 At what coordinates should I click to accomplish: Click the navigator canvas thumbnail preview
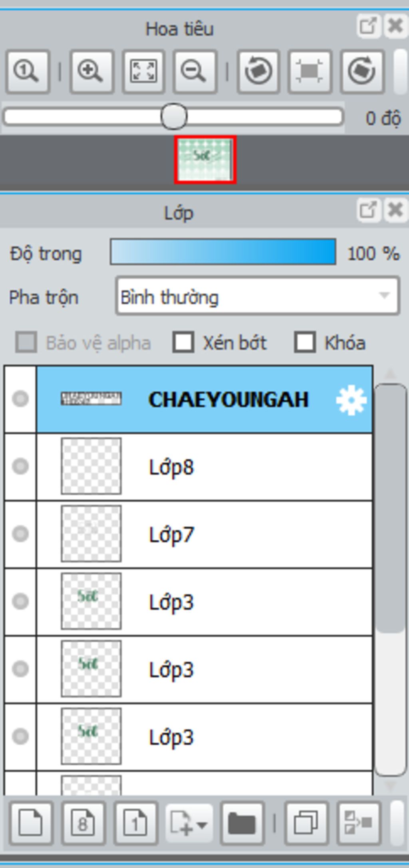(205, 160)
